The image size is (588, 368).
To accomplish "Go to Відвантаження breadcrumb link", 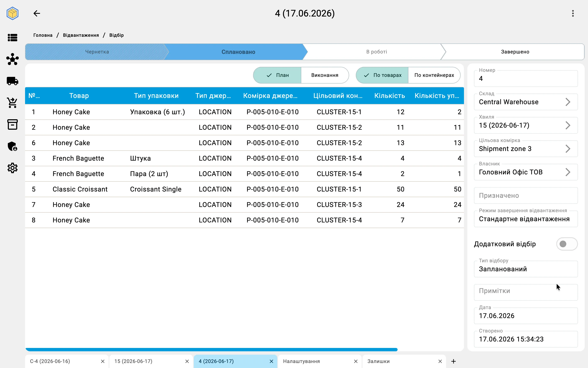I will (81, 35).
